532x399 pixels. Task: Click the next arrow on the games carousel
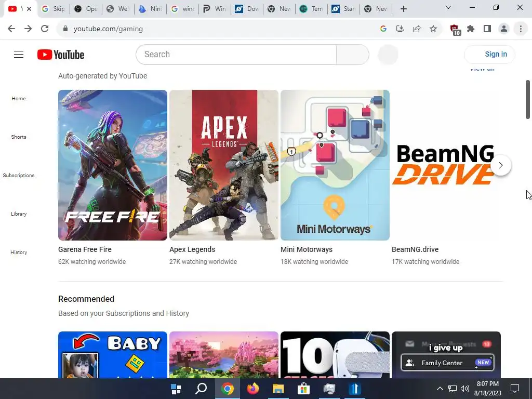pyautogui.click(x=501, y=165)
